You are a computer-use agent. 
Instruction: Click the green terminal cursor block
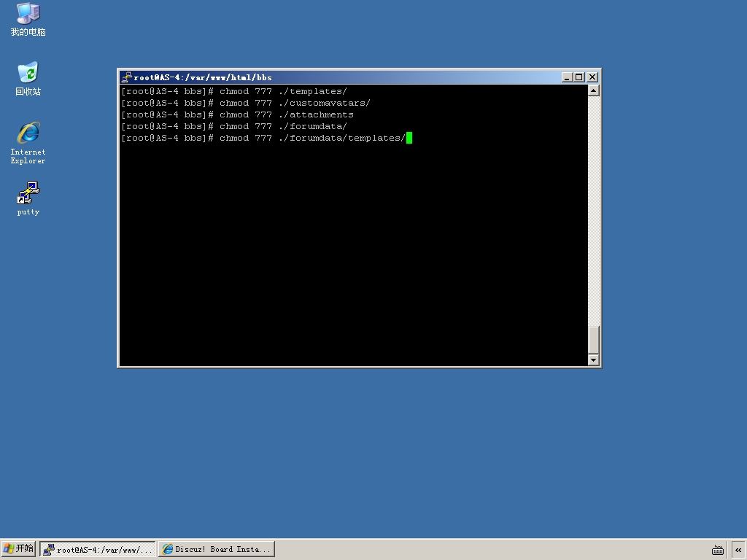pos(409,138)
